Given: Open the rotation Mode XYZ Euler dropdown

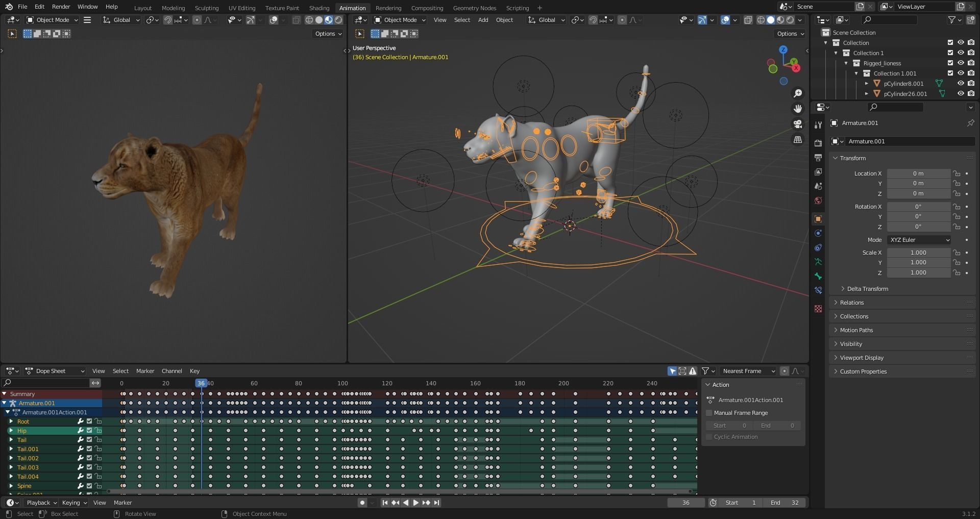Looking at the screenshot, I should point(919,240).
